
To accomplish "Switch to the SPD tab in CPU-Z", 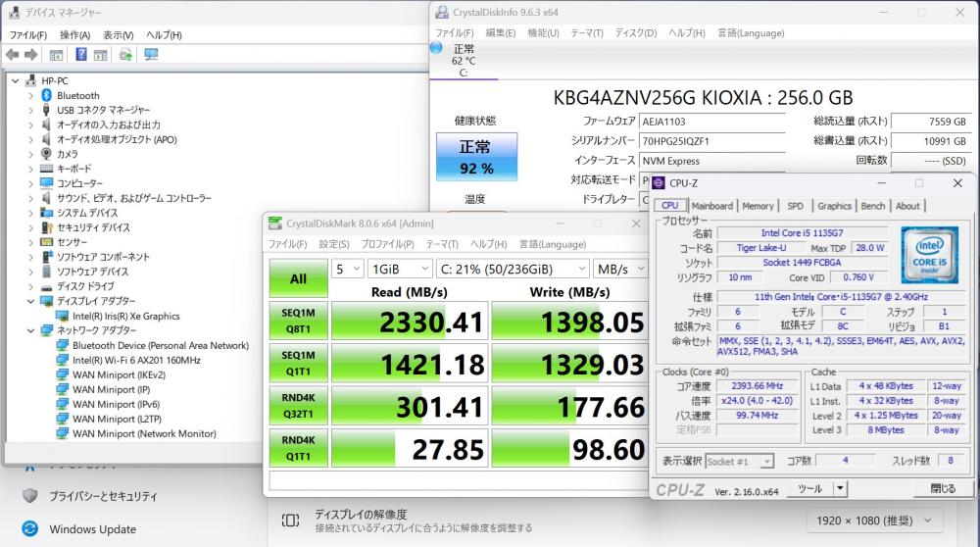I will [x=795, y=206].
